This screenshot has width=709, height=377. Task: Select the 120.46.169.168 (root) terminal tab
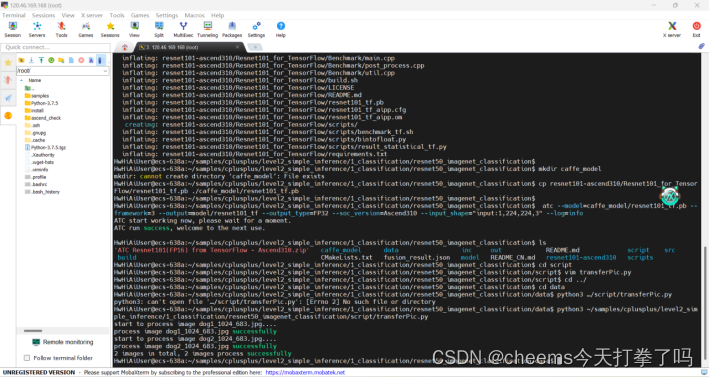(x=190, y=47)
